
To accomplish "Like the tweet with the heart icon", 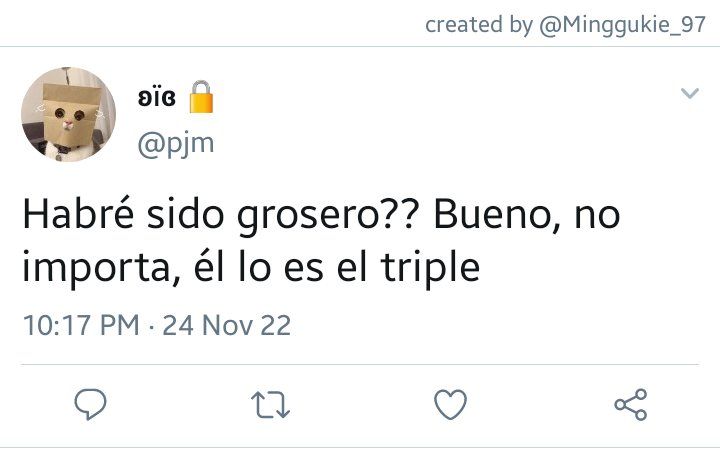I will click(x=450, y=404).
